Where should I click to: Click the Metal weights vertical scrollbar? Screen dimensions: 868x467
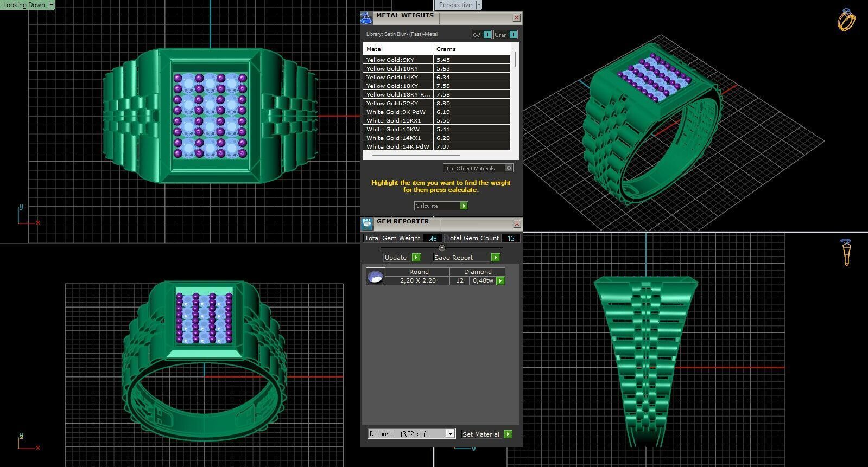pyautogui.click(x=515, y=59)
